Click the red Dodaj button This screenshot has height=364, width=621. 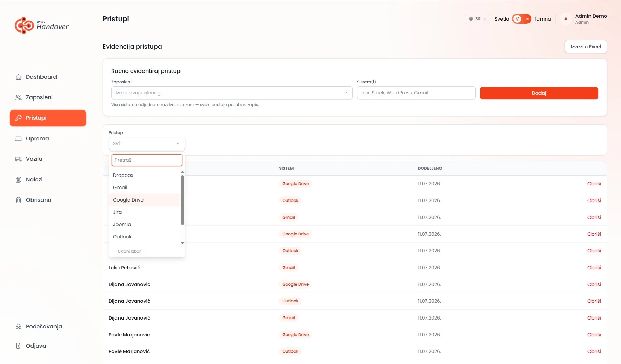539,93
